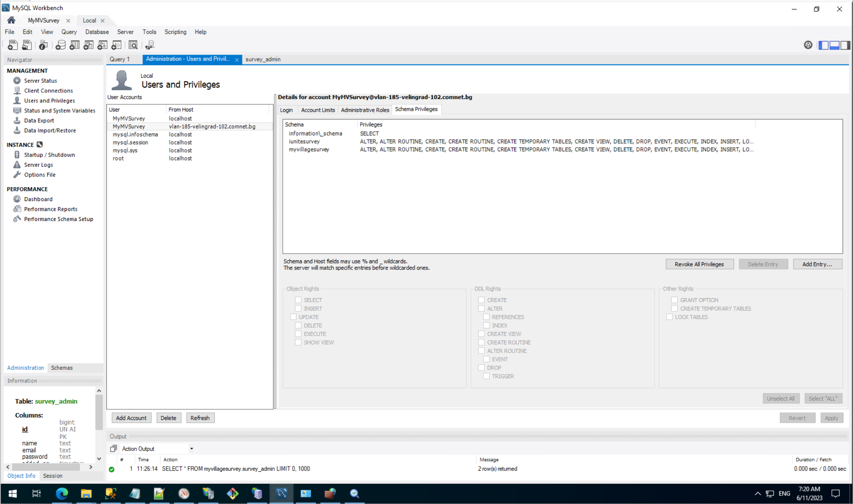Click reconnect to DBMS toolbar icon
This screenshot has width=853, height=504.
pyautogui.click(x=150, y=45)
